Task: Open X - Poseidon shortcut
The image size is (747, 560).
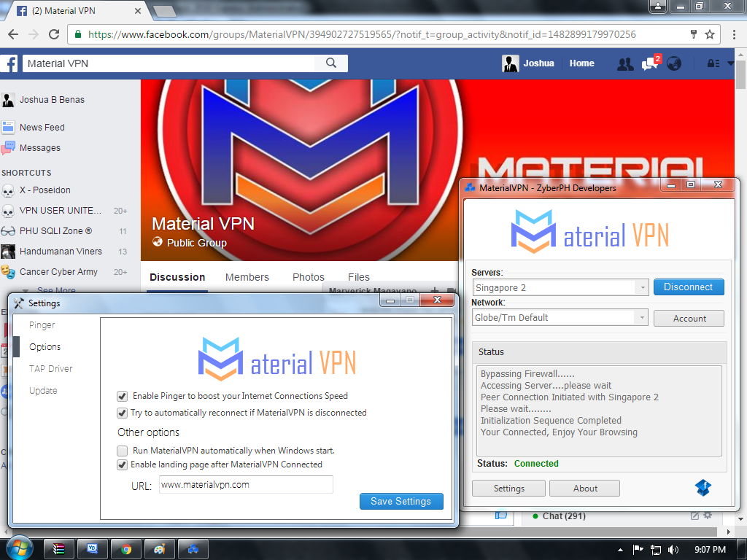Action: coord(44,190)
